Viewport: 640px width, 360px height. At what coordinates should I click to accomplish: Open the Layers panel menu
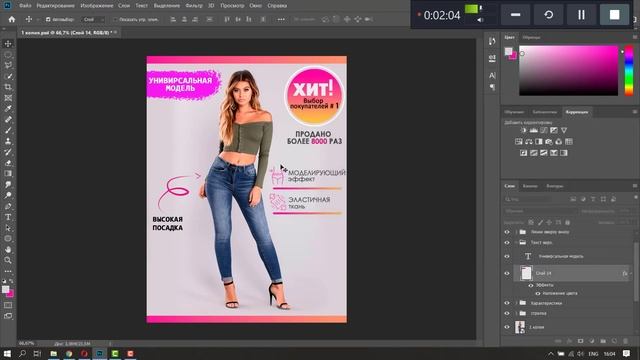point(635,186)
